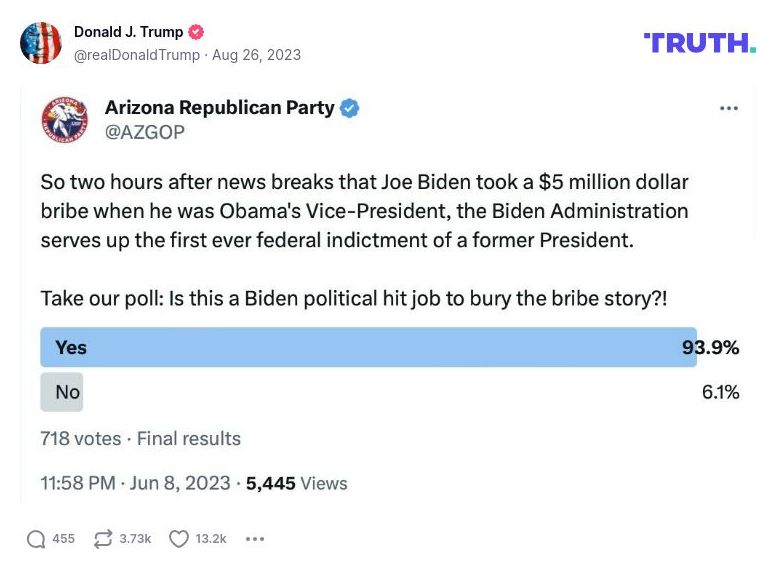
Task: Click the Arizona Republican Party name
Action: pos(220,108)
